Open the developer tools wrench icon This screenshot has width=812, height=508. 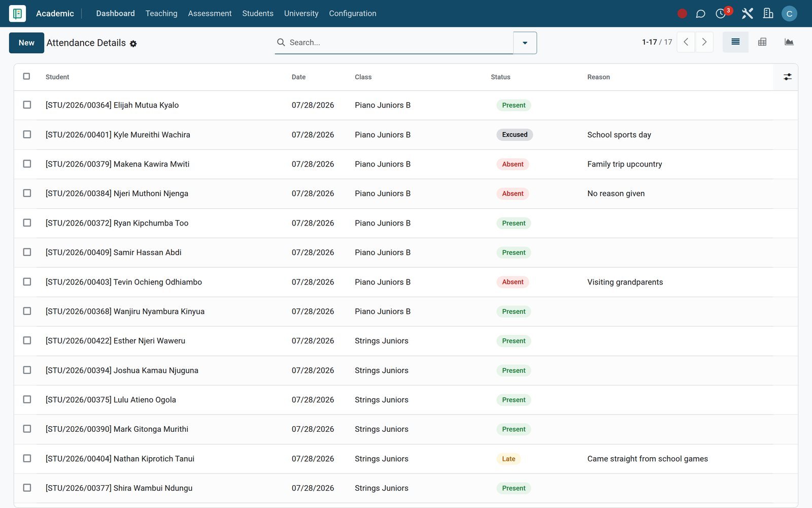[x=747, y=14]
